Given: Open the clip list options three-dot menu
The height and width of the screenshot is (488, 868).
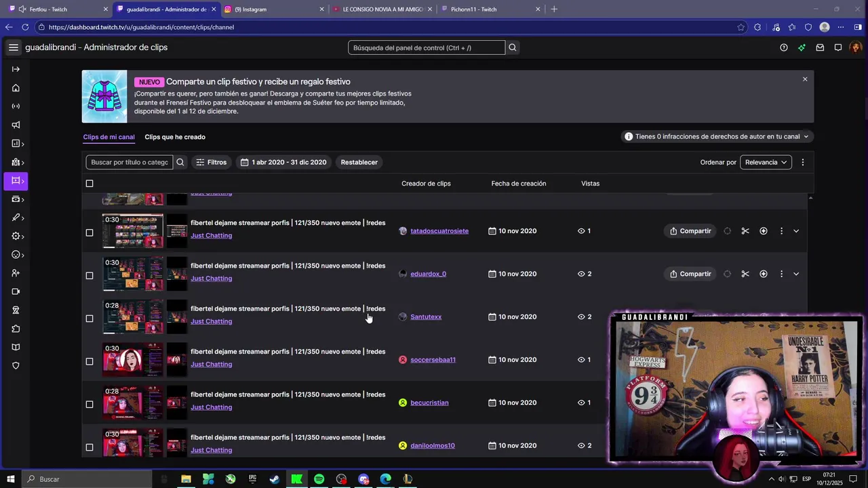Looking at the screenshot, I should click(x=803, y=162).
